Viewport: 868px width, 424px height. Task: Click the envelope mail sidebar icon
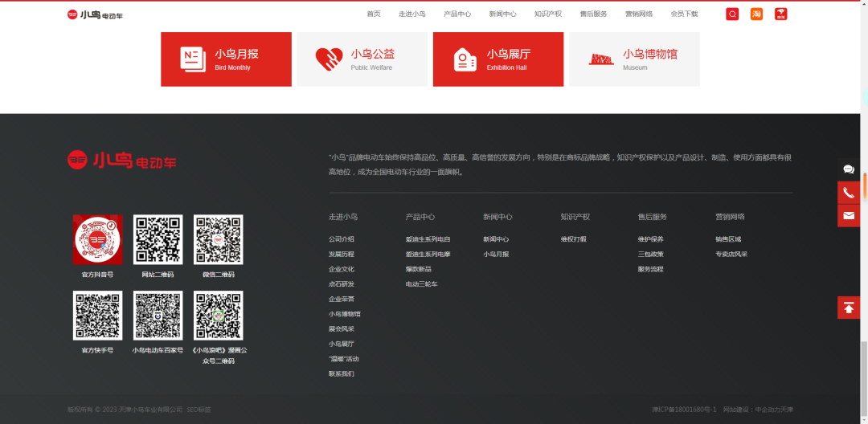pyautogui.click(x=849, y=215)
